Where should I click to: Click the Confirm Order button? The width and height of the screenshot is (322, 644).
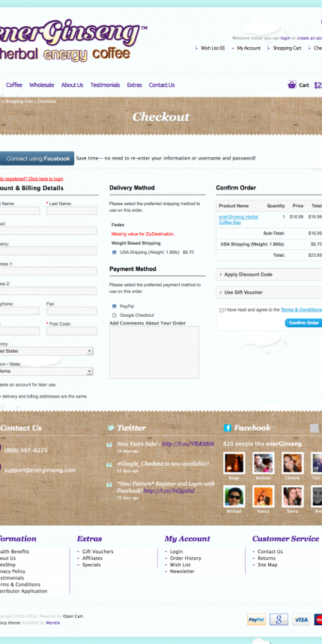(303, 323)
